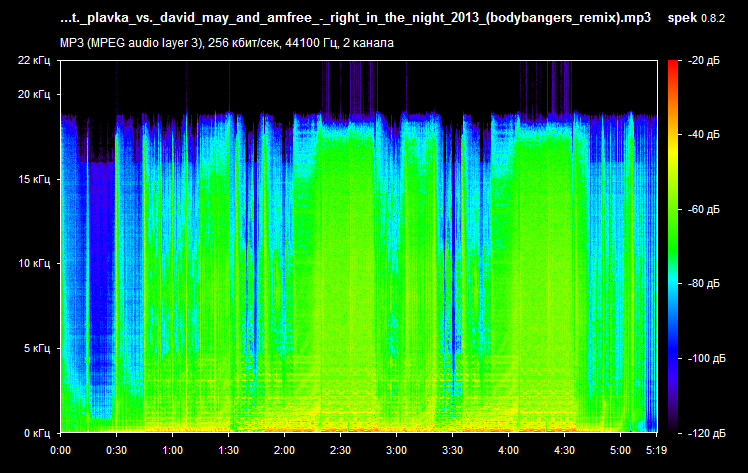748x473 pixels.
Task: Click the 15 кГц frequency label
Action: click(34, 179)
